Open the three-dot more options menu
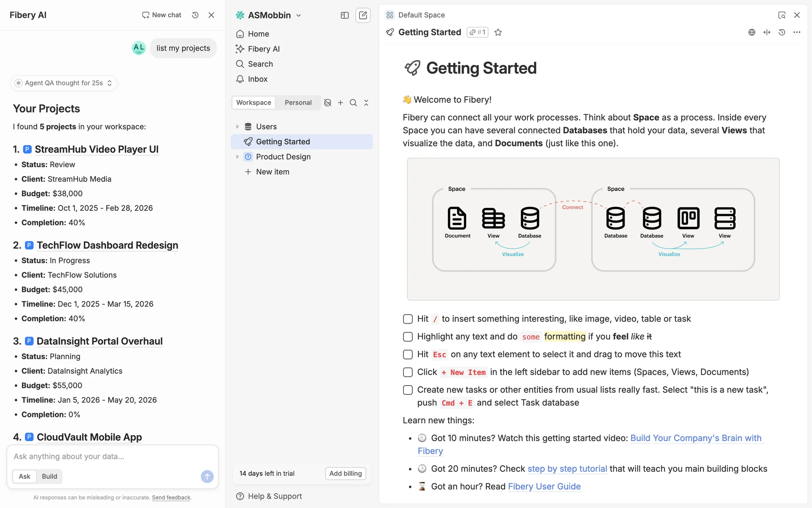Screen dimensions: 812x508 797,33
